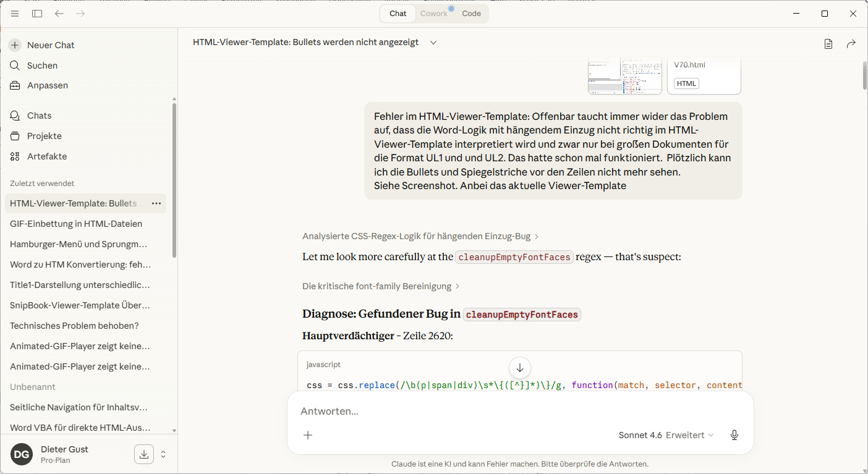This screenshot has width=868, height=474.
Task: Click the scroll-to-bottom arrow button
Action: [x=520, y=368]
